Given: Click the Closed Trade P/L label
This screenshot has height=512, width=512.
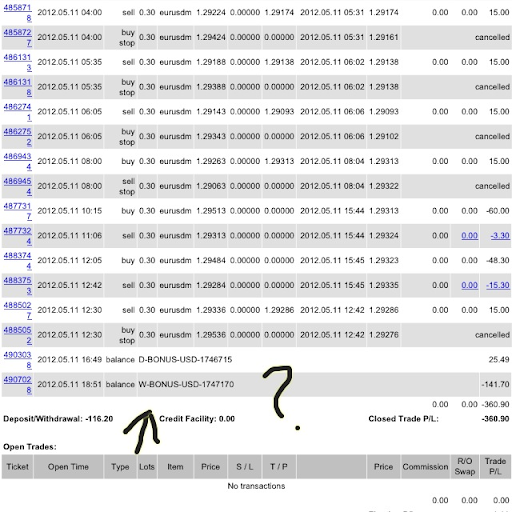Looking at the screenshot, I should (x=404, y=419).
